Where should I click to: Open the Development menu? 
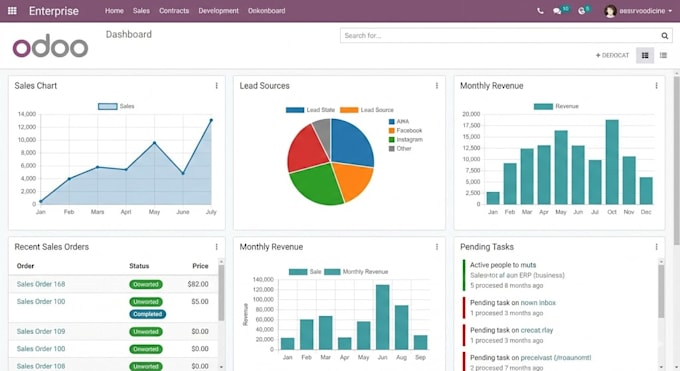[219, 11]
